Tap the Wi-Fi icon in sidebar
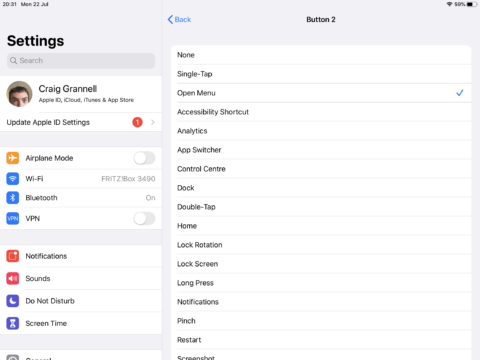Image resolution: width=480 pixels, height=360 pixels. [x=13, y=179]
